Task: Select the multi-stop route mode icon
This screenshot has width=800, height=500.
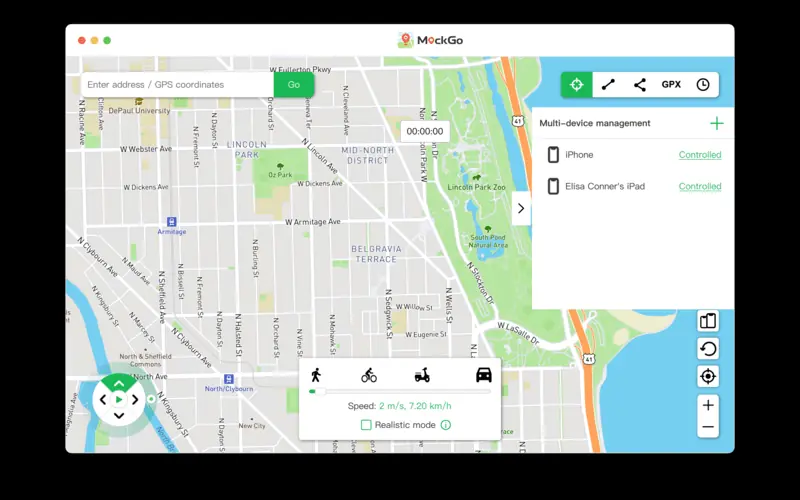Action: (x=640, y=85)
